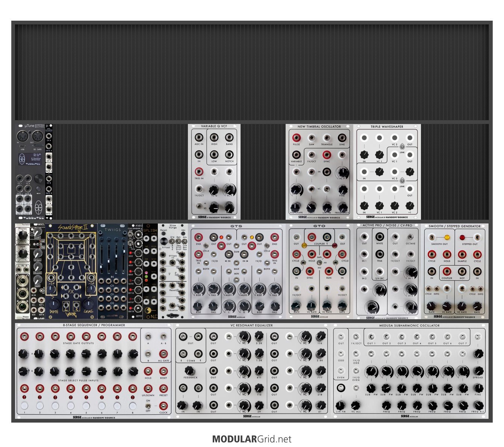Click the NOTCH output jack
Image resolution: width=504 pixels, height=447 pixels.
[229, 154]
